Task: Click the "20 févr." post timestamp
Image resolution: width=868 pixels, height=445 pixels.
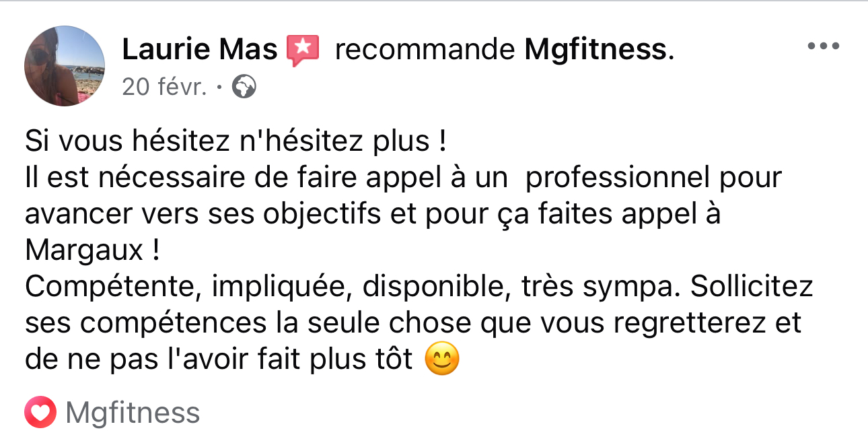Action: tap(164, 87)
